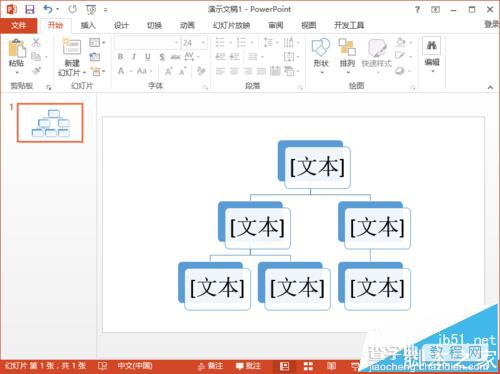Toggle Align Left paragraph button
500x374 pixels.
tap(220, 71)
